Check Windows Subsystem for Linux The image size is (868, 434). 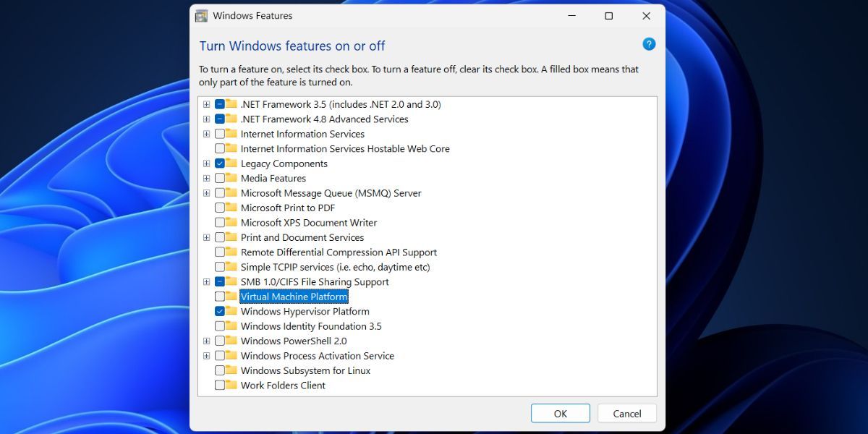pyautogui.click(x=220, y=370)
